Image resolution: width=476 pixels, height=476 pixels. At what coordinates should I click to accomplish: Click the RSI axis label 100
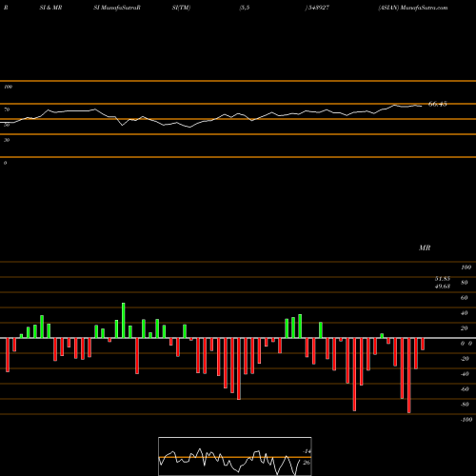point(9,87)
